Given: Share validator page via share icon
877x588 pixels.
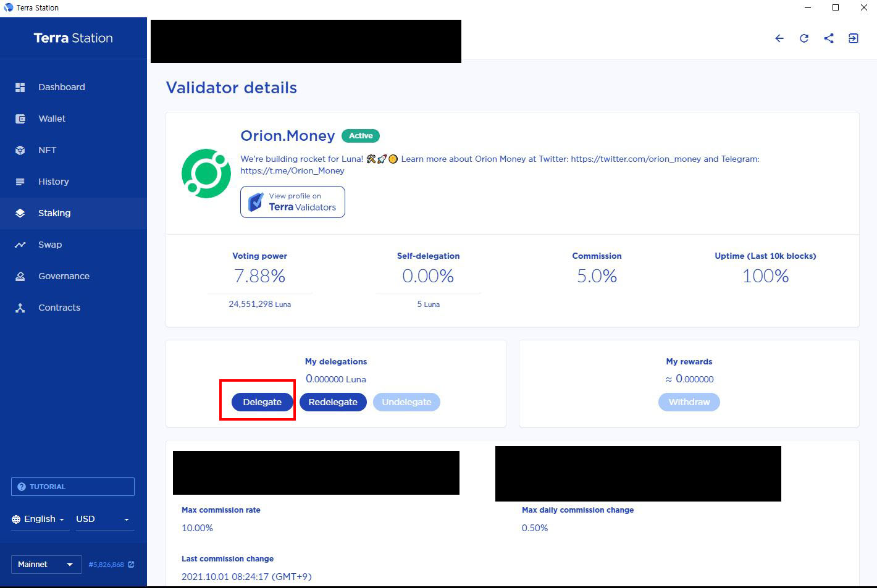Looking at the screenshot, I should point(829,38).
